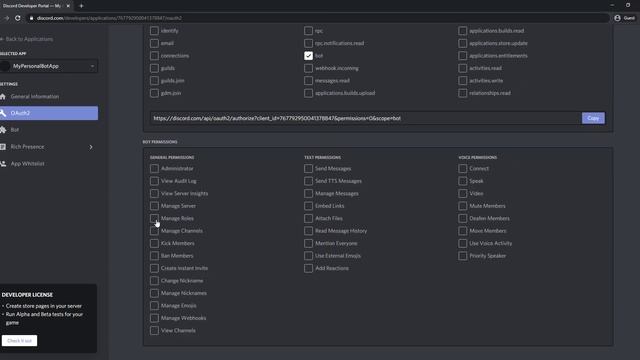Check the messages.read scope

point(309,80)
